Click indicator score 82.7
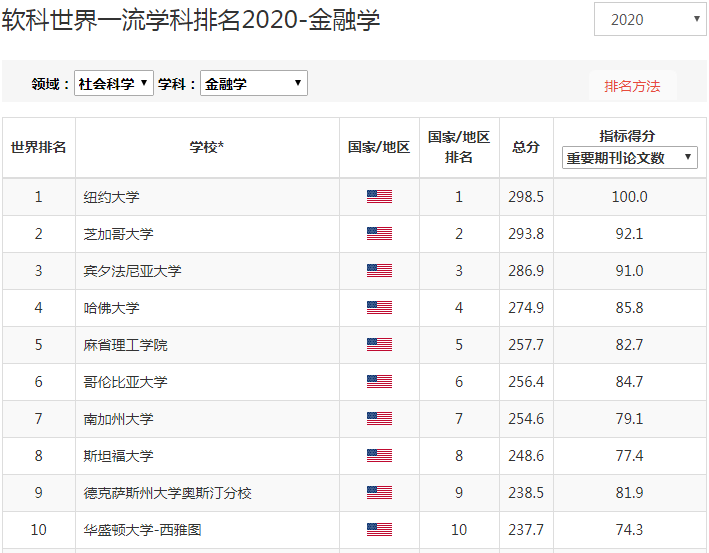 [629, 345]
